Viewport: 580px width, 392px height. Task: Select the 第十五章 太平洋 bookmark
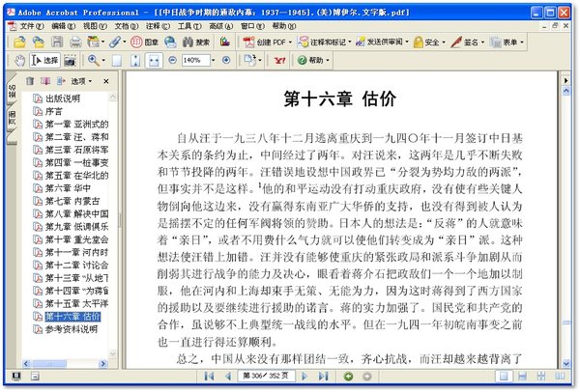tap(76, 304)
